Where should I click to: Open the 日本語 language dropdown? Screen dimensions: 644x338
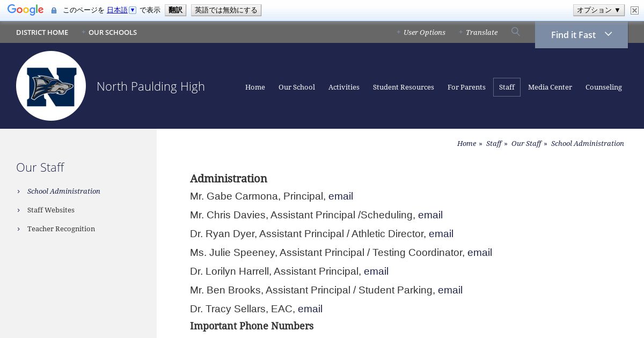tap(121, 10)
